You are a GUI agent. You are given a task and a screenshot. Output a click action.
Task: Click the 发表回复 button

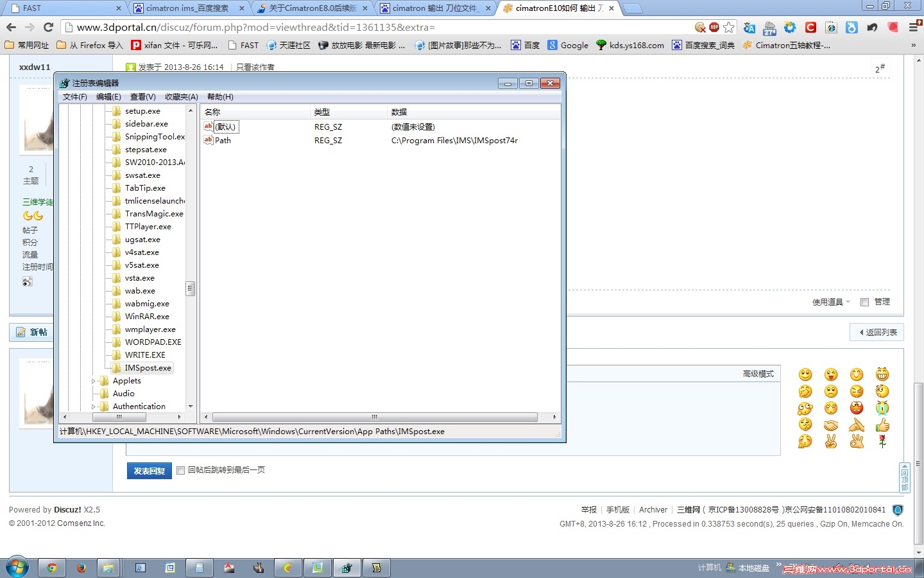click(x=150, y=471)
